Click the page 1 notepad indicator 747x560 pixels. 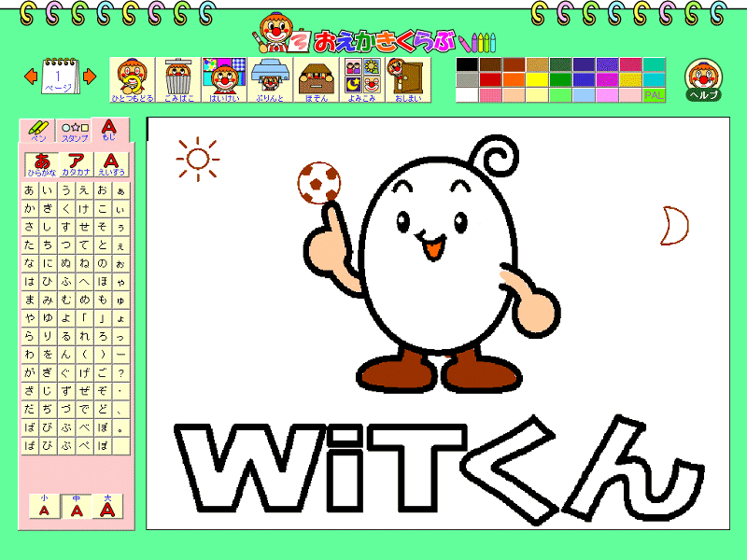point(60,77)
